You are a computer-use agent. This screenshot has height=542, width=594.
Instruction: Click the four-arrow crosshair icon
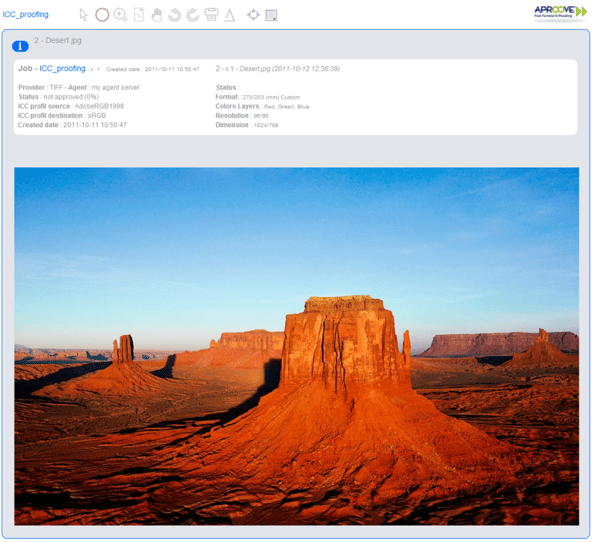coord(253,15)
